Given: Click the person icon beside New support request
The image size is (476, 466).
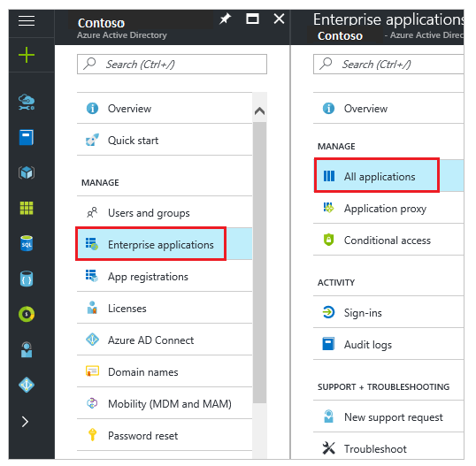Looking at the screenshot, I should click(328, 416).
